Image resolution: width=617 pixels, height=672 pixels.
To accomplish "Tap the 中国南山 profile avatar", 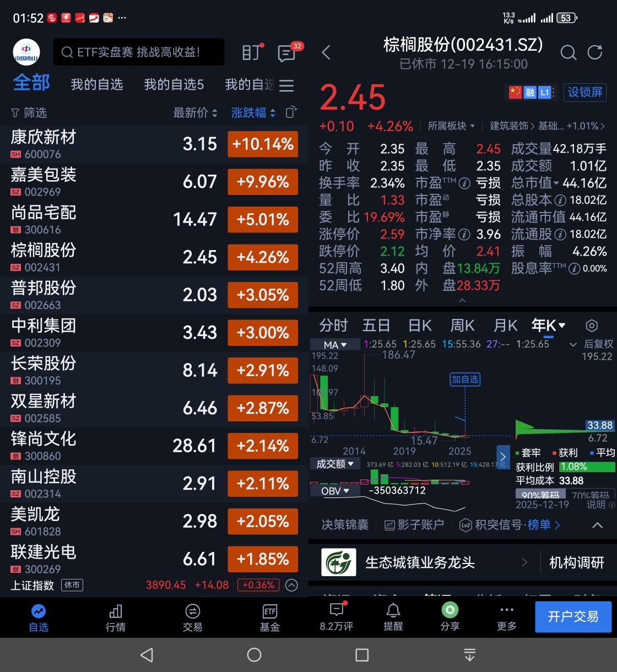I will pos(26,52).
